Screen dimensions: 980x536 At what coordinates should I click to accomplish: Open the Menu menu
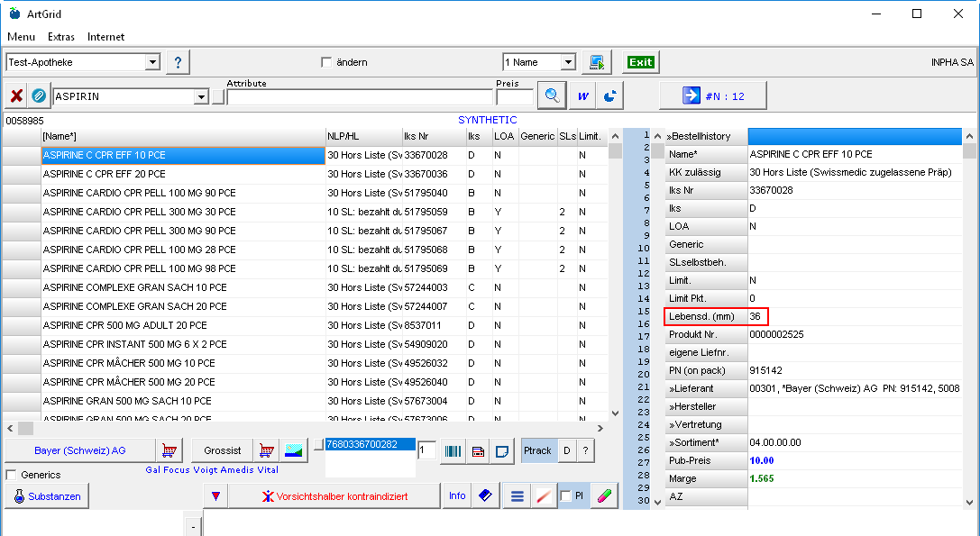22,37
